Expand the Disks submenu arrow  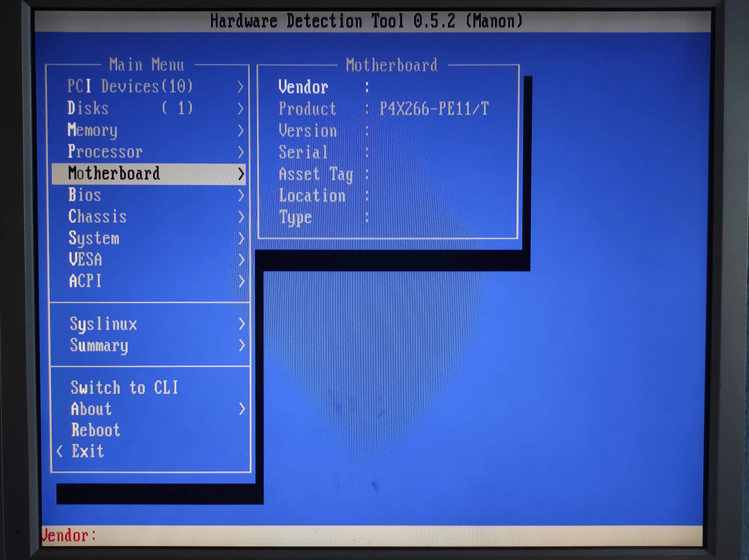[x=240, y=108]
